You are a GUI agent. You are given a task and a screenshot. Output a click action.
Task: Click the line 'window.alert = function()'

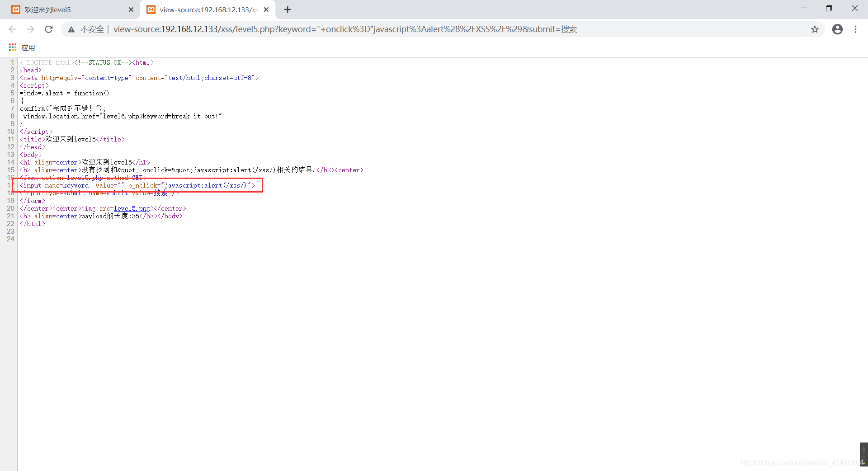[64, 94]
